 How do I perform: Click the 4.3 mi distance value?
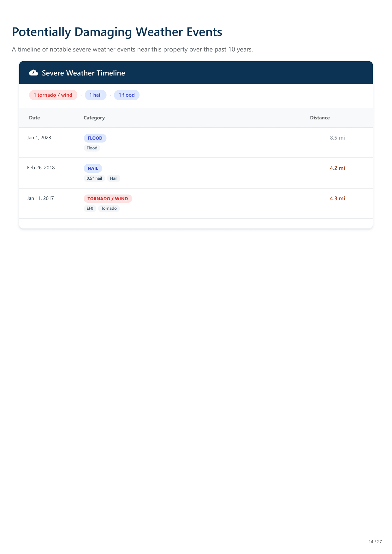pyautogui.click(x=337, y=198)
